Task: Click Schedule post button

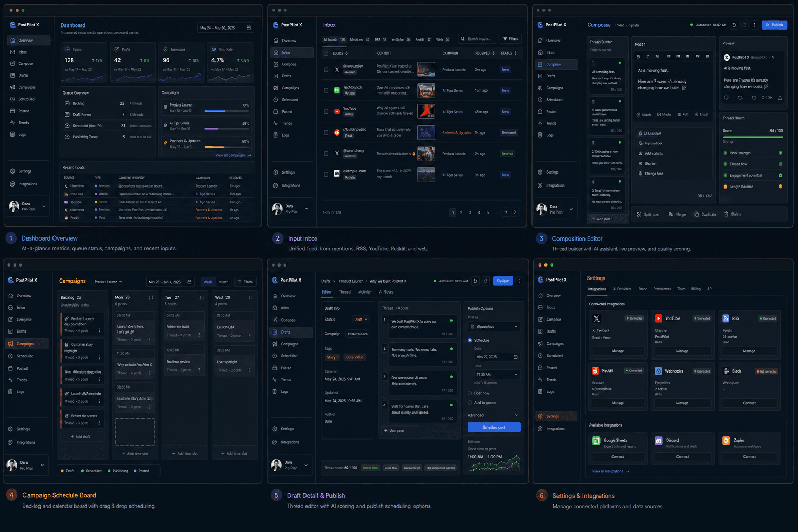Action: tap(494, 427)
